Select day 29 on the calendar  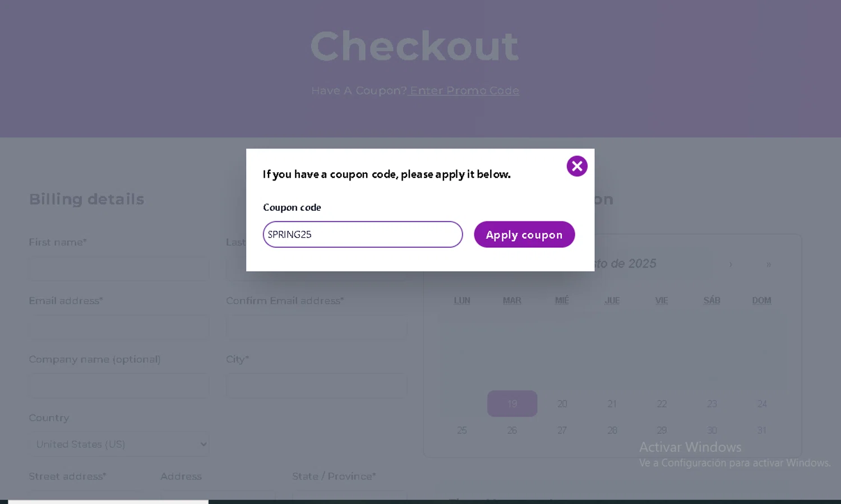coord(662,431)
